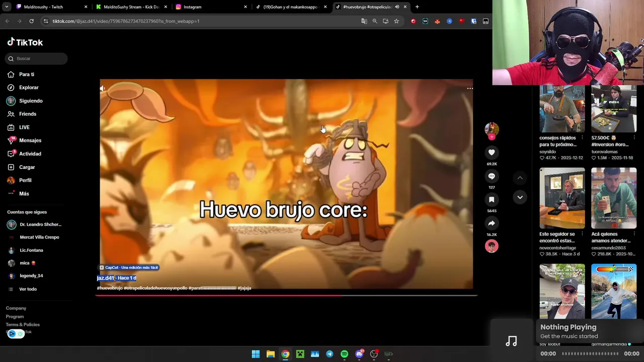Open the TikTok home logo

pyautogui.click(x=25, y=42)
